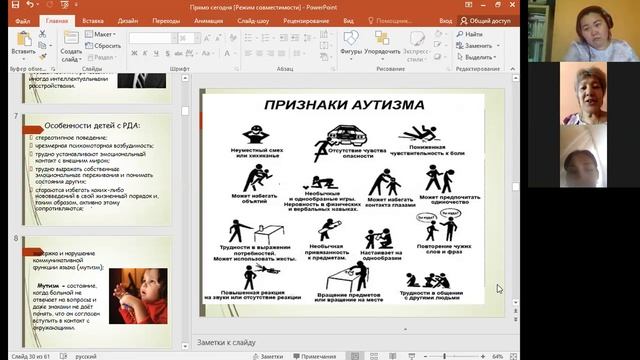This screenshot has height=360, width=640.
Task: Click the Сбросить reset button
Action: pos(103,46)
